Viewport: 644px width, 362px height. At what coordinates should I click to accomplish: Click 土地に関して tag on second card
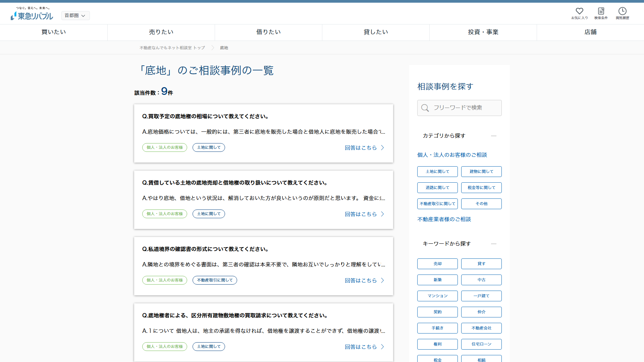[x=209, y=214]
